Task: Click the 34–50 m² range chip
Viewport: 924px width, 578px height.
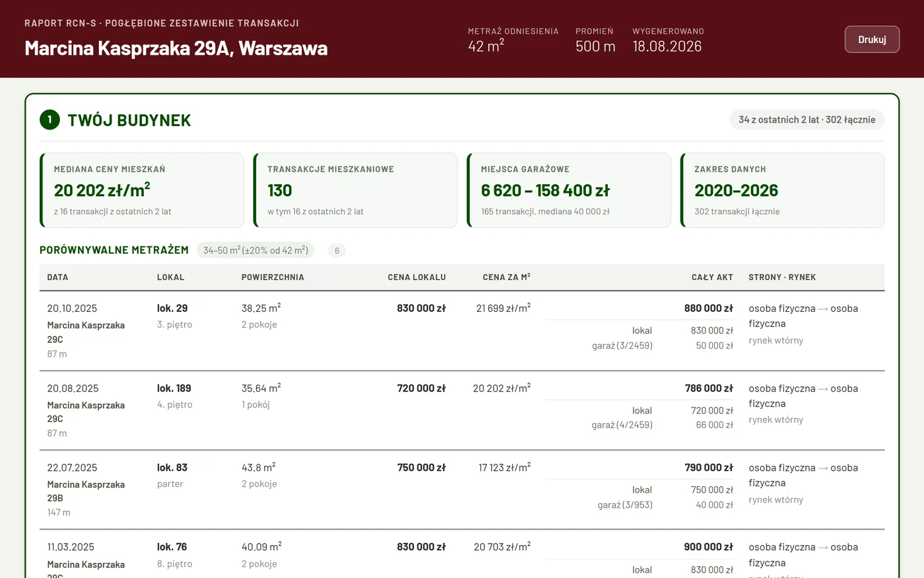Action: (x=255, y=250)
